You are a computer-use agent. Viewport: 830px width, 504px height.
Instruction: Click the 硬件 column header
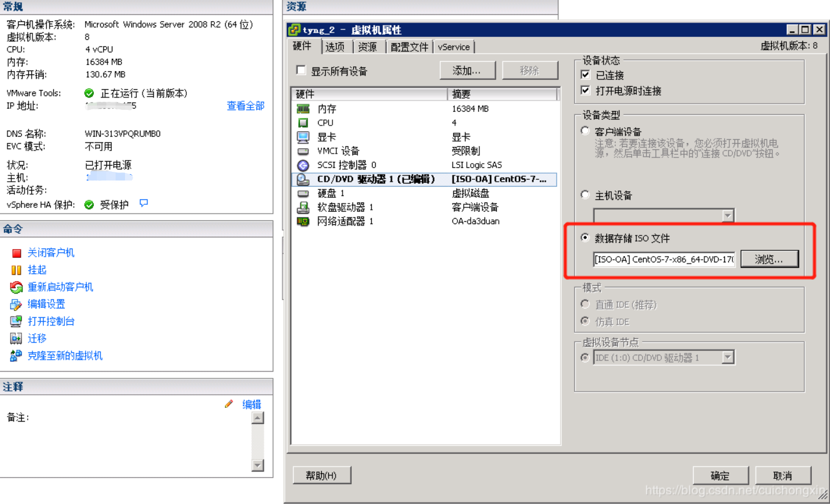tap(369, 94)
